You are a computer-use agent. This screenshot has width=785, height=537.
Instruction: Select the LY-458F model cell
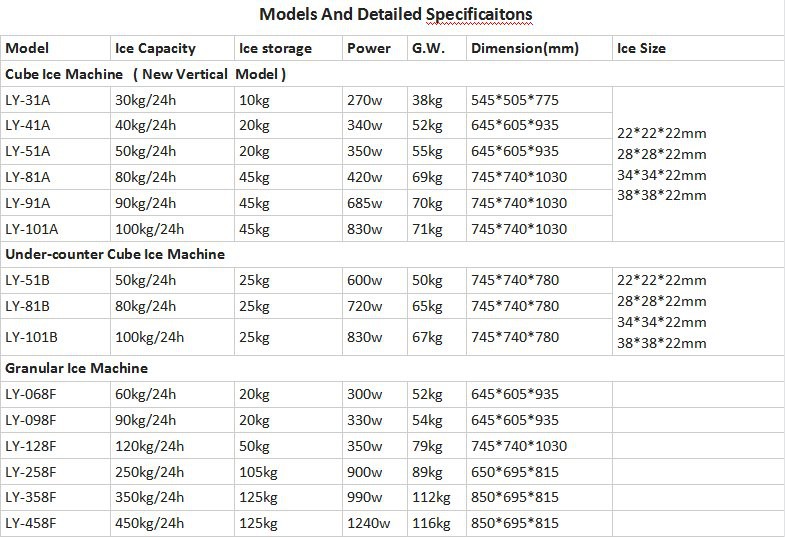click(31, 524)
